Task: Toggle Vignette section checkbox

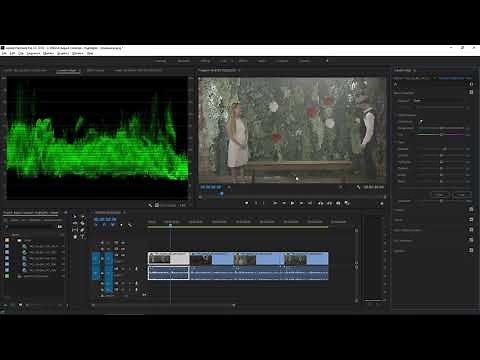Action: [x=471, y=250]
